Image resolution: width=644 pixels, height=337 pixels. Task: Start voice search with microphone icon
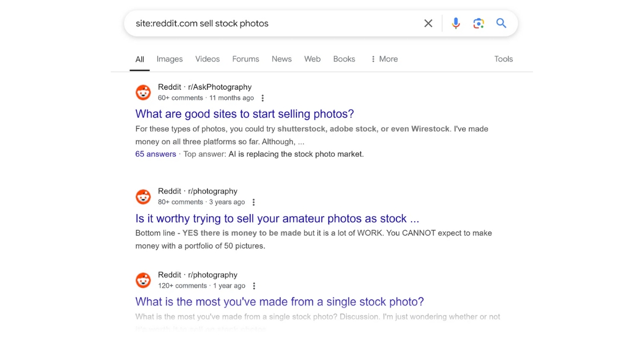coord(456,23)
